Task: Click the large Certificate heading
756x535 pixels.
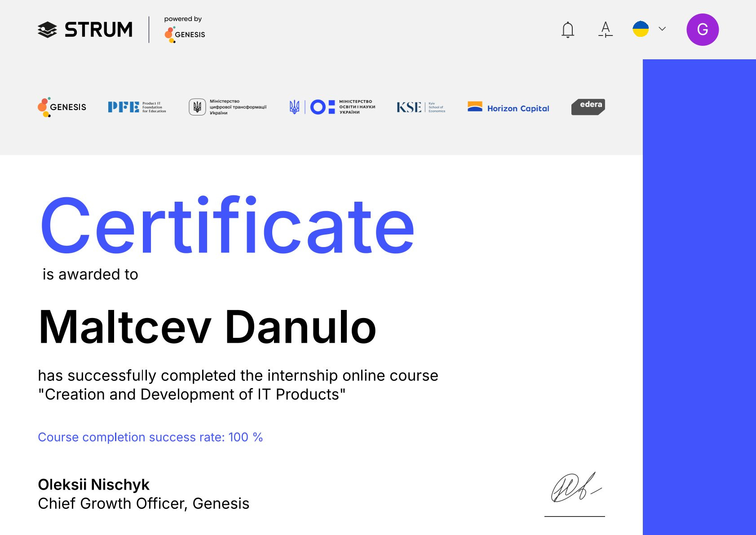Action: (227, 225)
